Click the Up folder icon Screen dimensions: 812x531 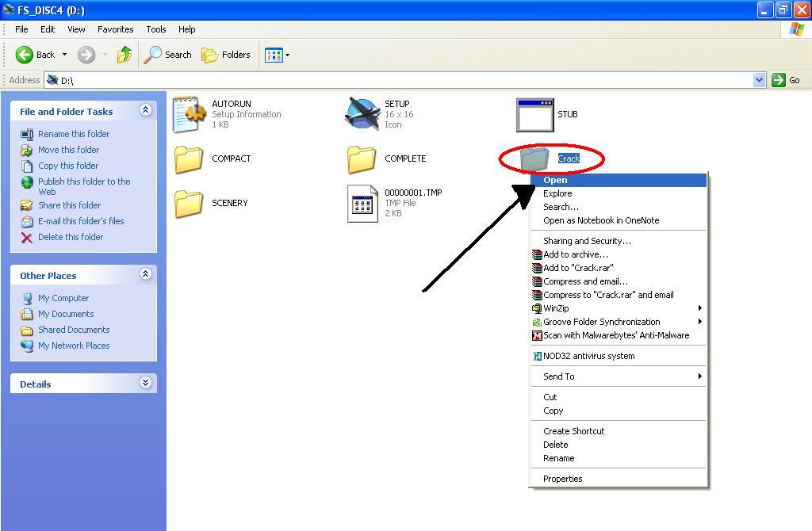[124, 55]
